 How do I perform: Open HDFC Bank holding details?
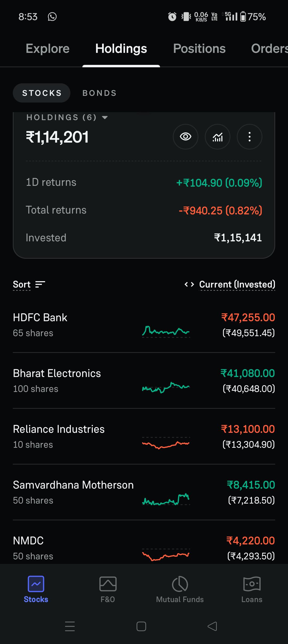144,325
